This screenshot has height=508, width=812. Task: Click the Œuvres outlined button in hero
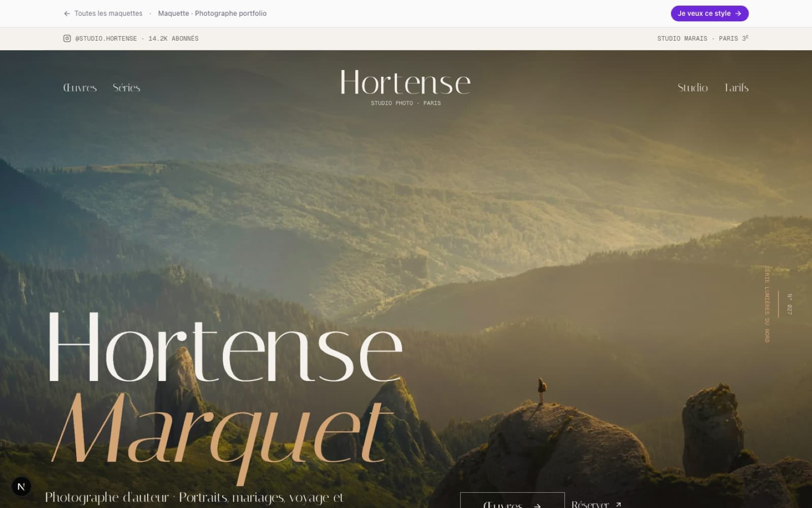click(x=512, y=500)
